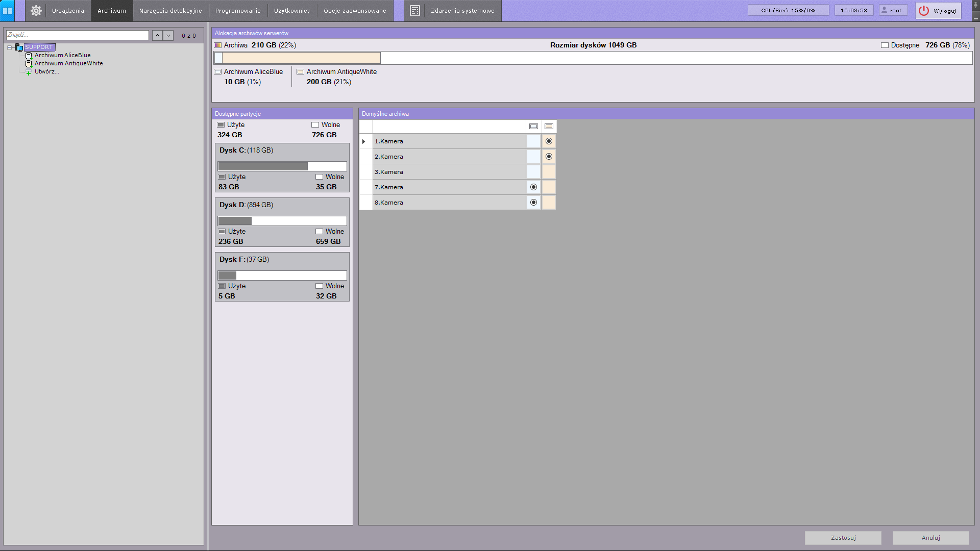The width and height of the screenshot is (980, 551).
Task: Click the Znajdź search field
Action: click(77, 35)
